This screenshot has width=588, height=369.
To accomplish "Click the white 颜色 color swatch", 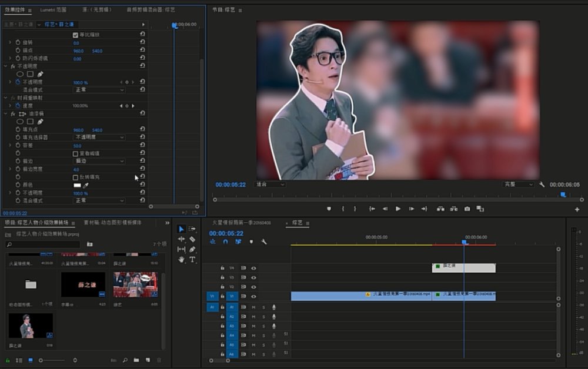I will point(77,185).
